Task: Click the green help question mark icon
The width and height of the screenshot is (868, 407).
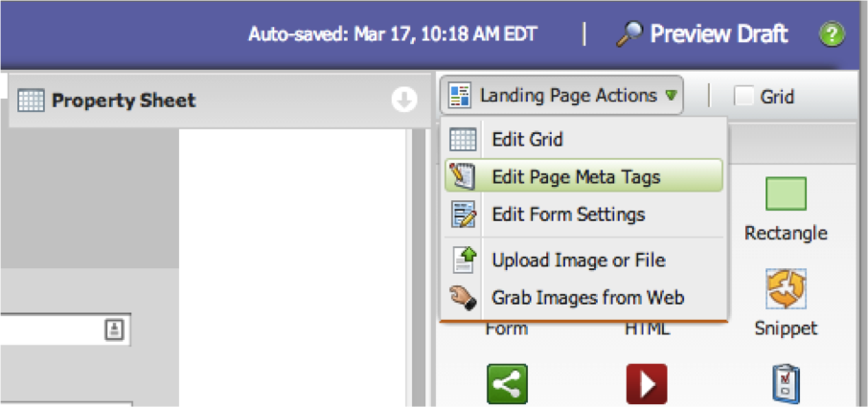Action: [x=831, y=35]
